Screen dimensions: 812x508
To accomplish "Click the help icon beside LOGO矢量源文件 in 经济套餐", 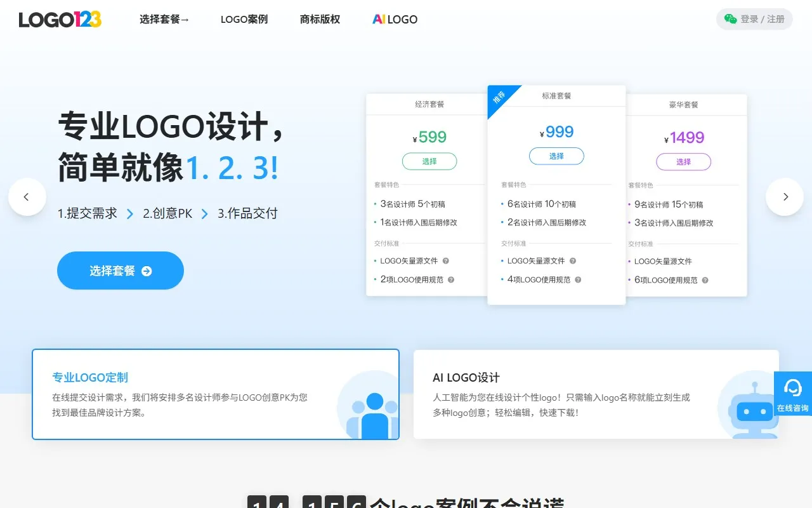I will [x=447, y=260].
